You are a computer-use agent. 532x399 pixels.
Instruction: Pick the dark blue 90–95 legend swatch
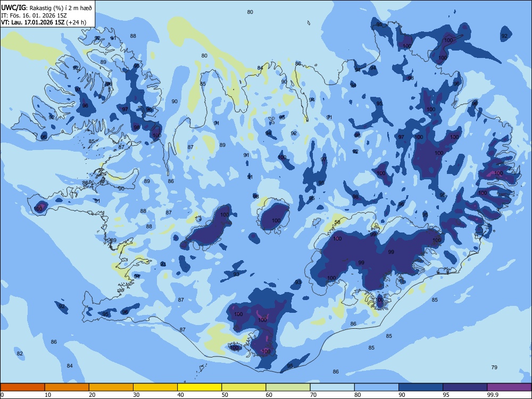tap(421, 387)
